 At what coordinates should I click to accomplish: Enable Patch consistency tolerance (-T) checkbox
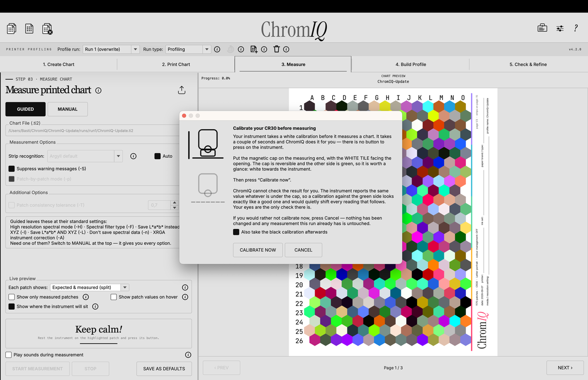pyautogui.click(x=12, y=205)
